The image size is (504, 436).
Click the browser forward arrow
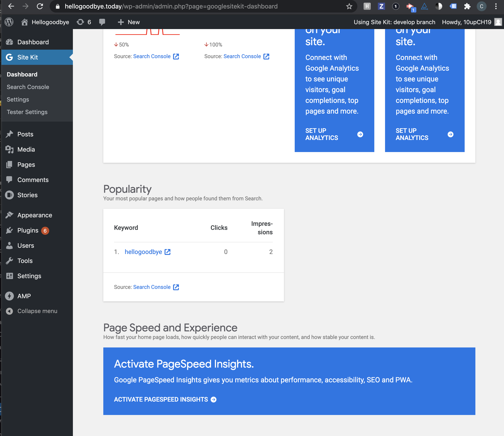(25, 6)
